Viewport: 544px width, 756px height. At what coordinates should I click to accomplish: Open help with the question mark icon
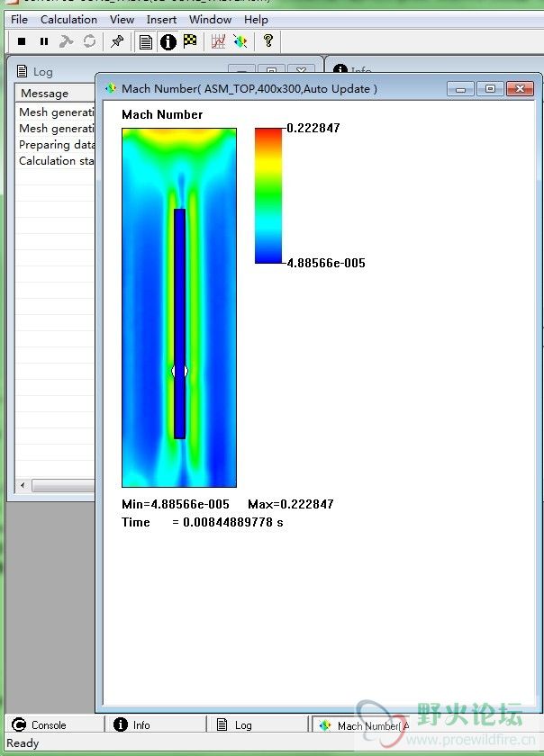click(x=268, y=40)
